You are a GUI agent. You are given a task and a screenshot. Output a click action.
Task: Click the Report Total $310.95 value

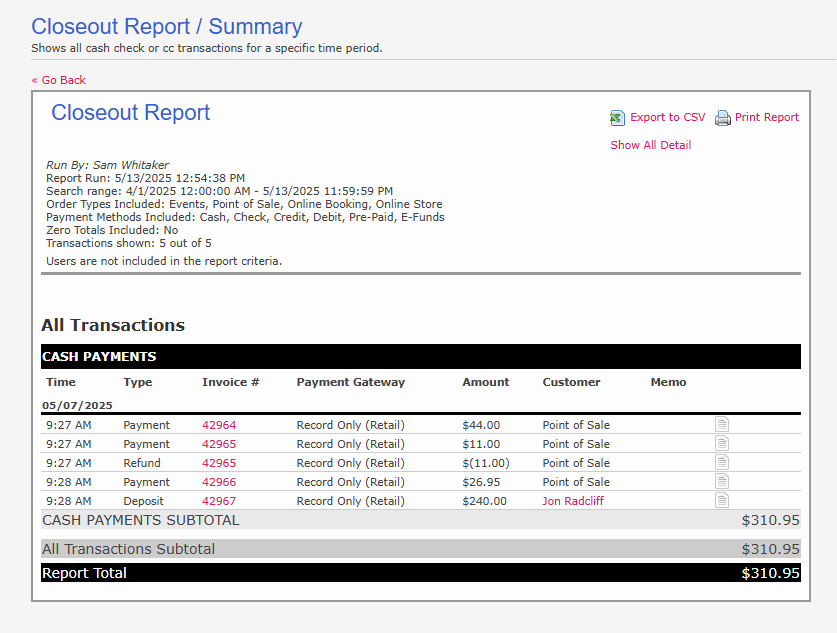770,573
